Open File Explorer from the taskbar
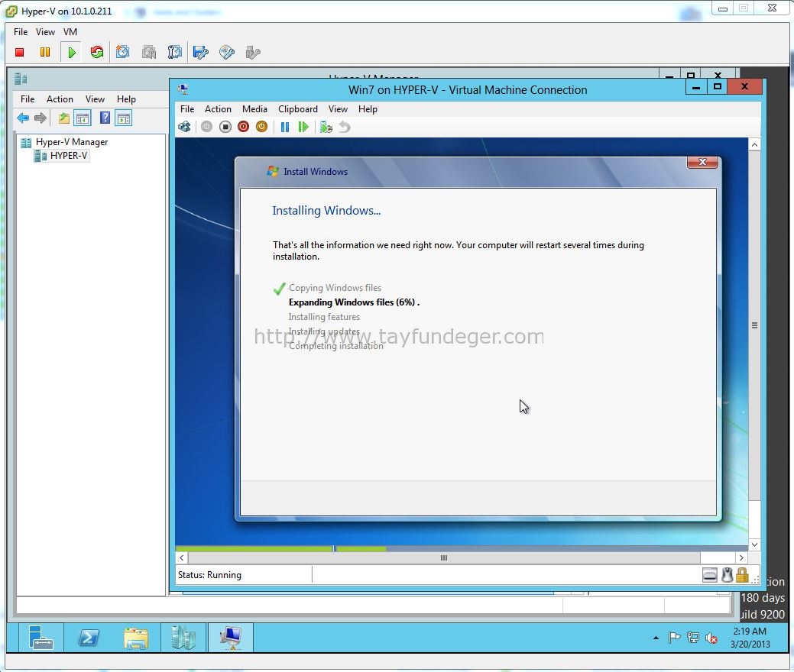The height and width of the screenshot is (672, 794). tap(136, 637)
